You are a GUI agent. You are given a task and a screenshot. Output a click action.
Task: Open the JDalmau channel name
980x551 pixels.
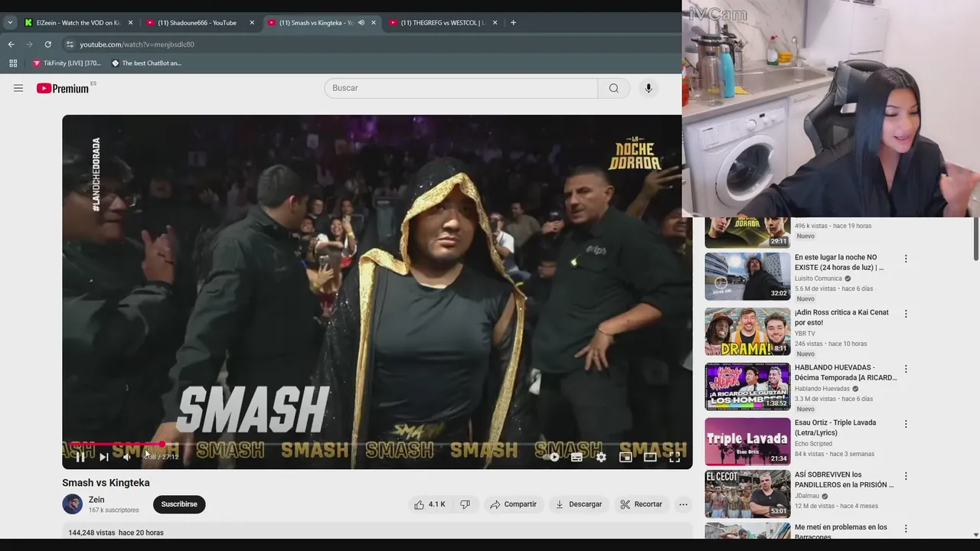point(808,496)
